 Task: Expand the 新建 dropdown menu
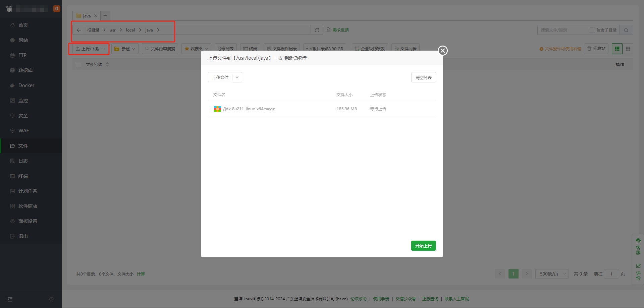(x=125, y=49)
